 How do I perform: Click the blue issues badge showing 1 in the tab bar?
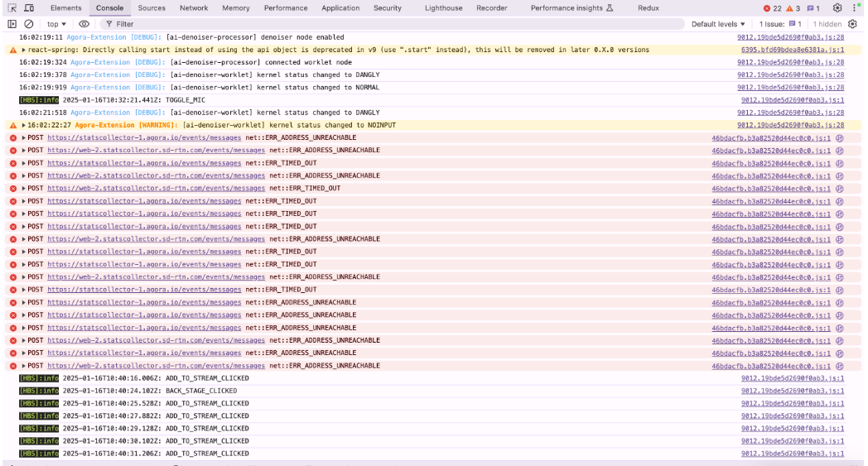coord(813,8)
